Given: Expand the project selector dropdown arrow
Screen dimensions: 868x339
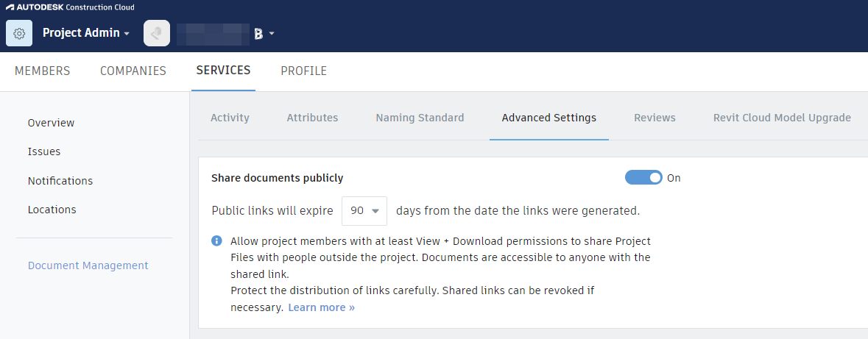Looking at the screenshot, I should [272, 33].
